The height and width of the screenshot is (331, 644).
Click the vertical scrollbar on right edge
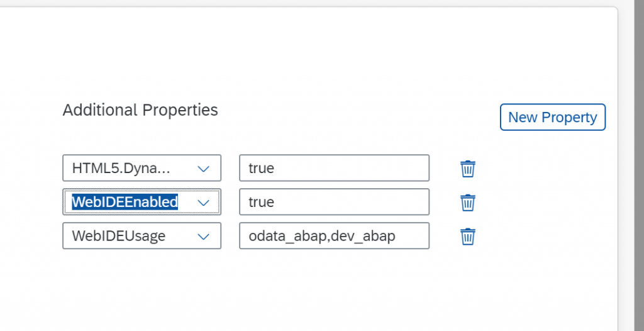tap(639, 165)
